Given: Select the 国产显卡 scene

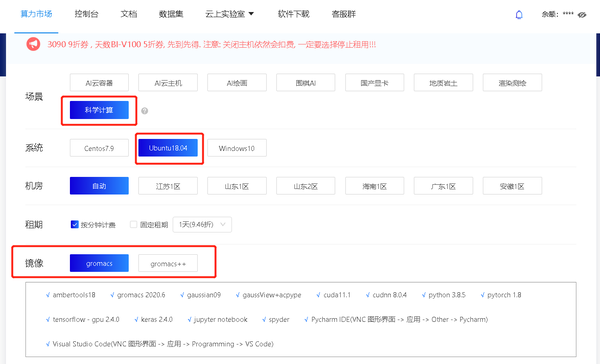Looking at the screenshot, I should (x=375, y=83).
